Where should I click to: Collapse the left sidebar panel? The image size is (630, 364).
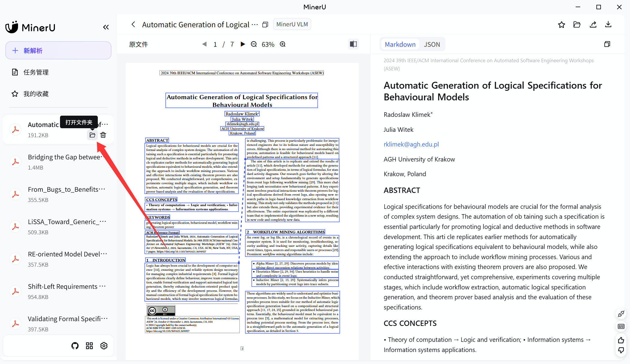click(106, 27)
